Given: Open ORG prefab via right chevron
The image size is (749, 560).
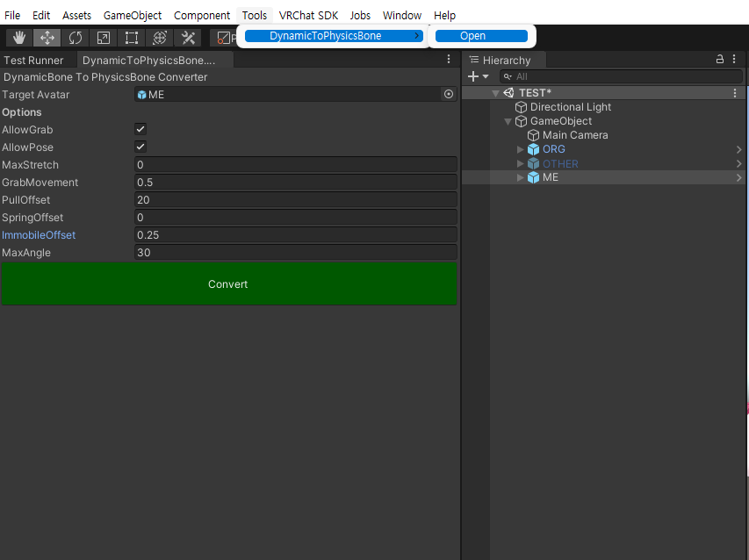Looking at the screenshot, I should point(739,149).
